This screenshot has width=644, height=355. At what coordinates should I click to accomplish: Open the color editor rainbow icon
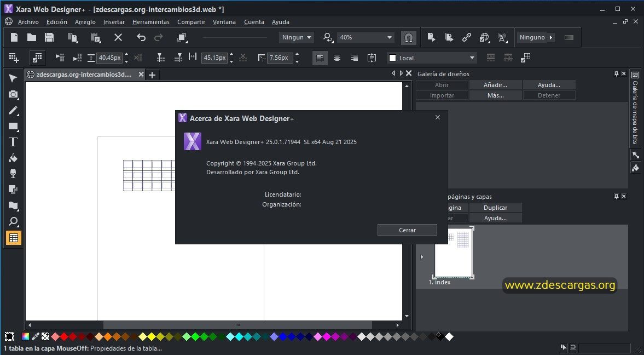[x=26, y=336]
